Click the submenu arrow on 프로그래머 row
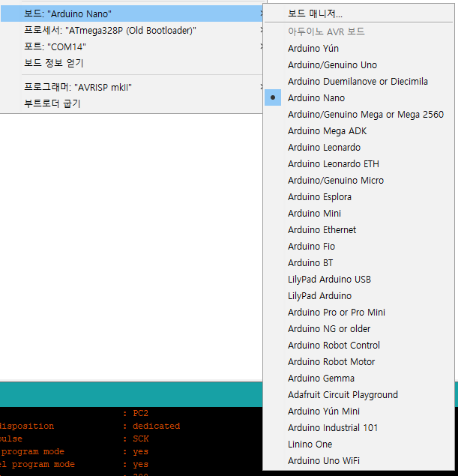Image resolution: width=458 pixels, height=476 pixels. [261, 87]
